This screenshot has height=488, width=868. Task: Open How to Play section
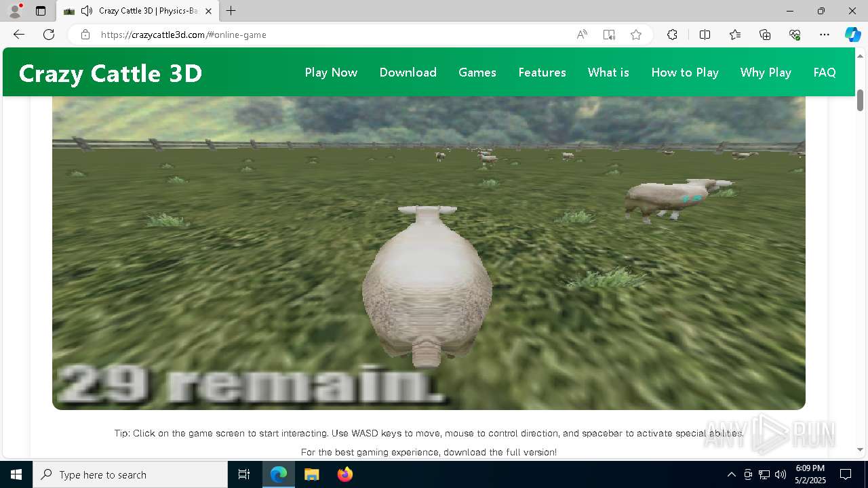(685, 73)
